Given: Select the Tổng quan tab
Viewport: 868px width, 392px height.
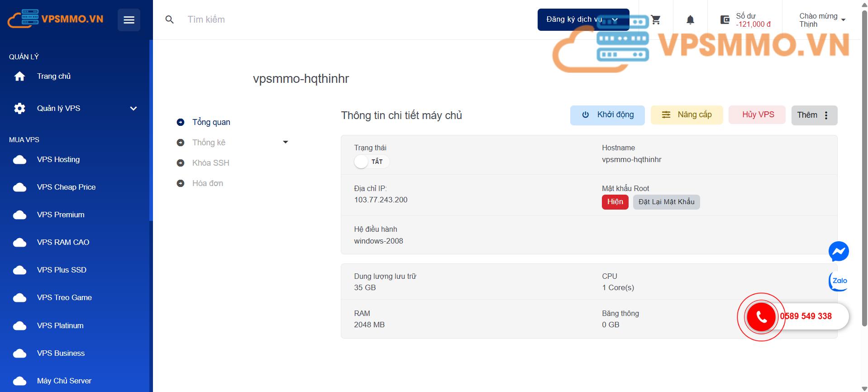Looking at the screenshot, I should (211, 122).
